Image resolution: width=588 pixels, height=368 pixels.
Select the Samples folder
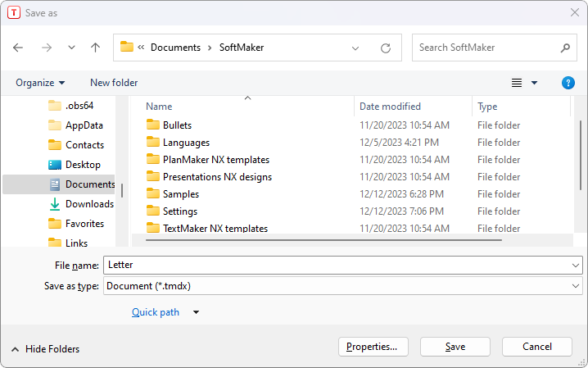(181, 194)
